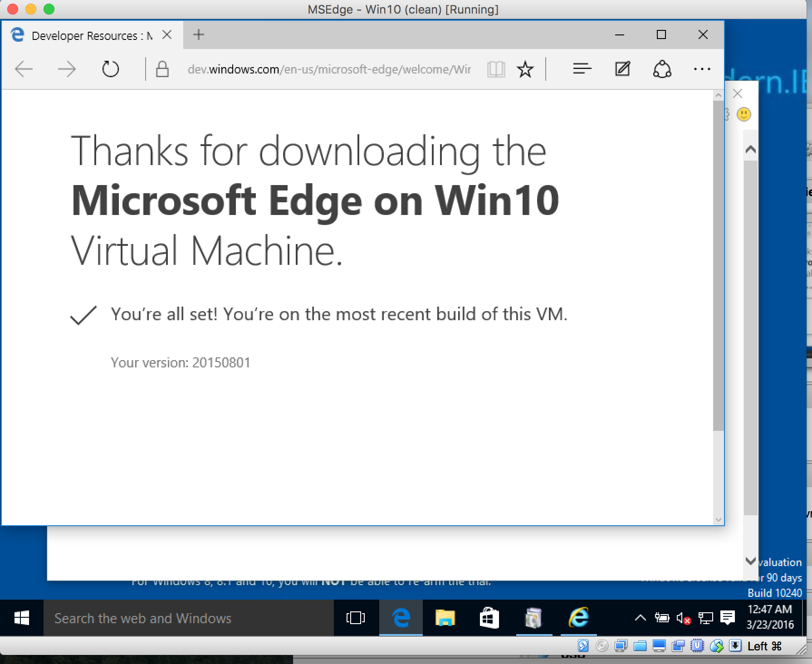The width and height of the screenshot is (812, 664).
Task: Close the VirtualBox VM window (red)
Action: tap(13, 9)
